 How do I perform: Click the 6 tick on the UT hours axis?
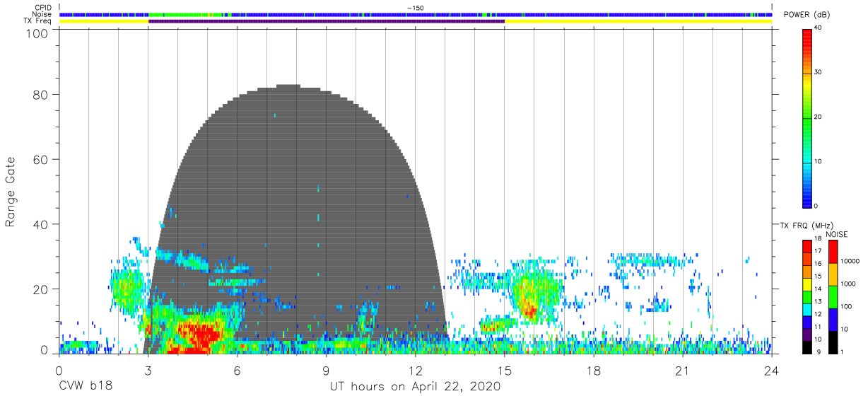pos(237,371)
